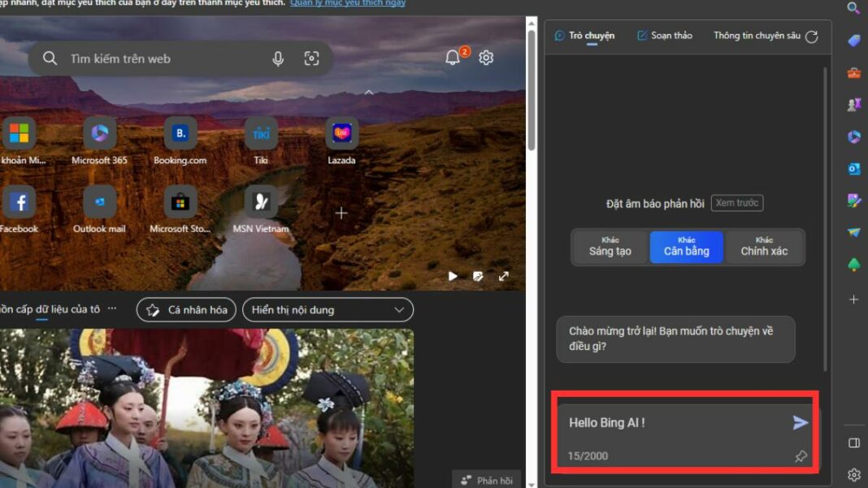Pin the chat message using the pin icon
Viewport: 868px width, 488px height.
tap(801, 456)
